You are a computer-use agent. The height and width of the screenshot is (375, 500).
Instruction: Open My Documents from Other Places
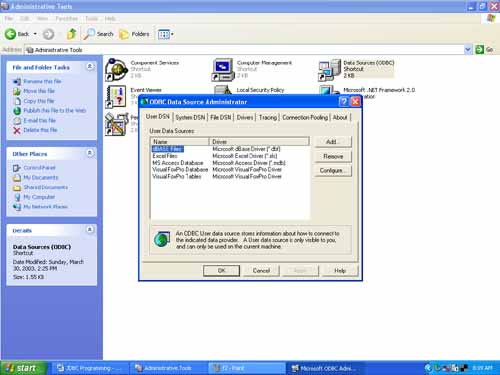pyautogui.click(x=41, y=177)
